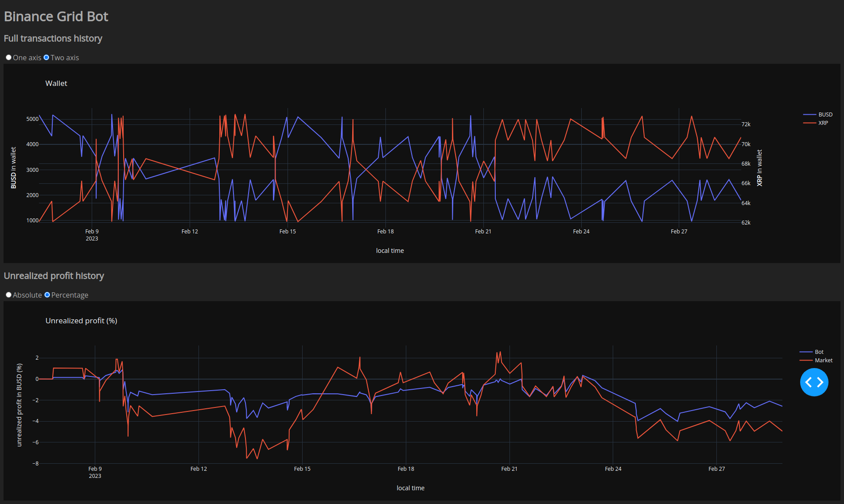Image resolution: width=844 pixels, height=504 pixels.
Task: Toggle the Bot series legend entry
Action: coord(819,352)
